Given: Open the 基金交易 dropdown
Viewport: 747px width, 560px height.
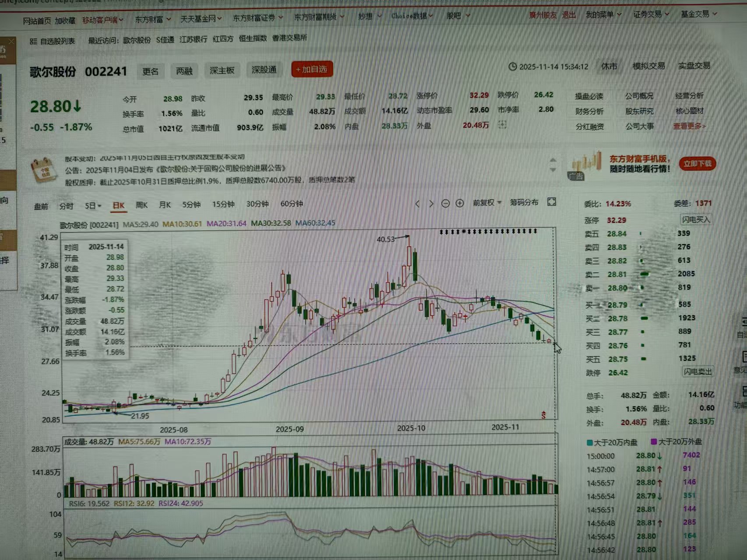Looking at the screenshot, I should (x=699, y=14).
